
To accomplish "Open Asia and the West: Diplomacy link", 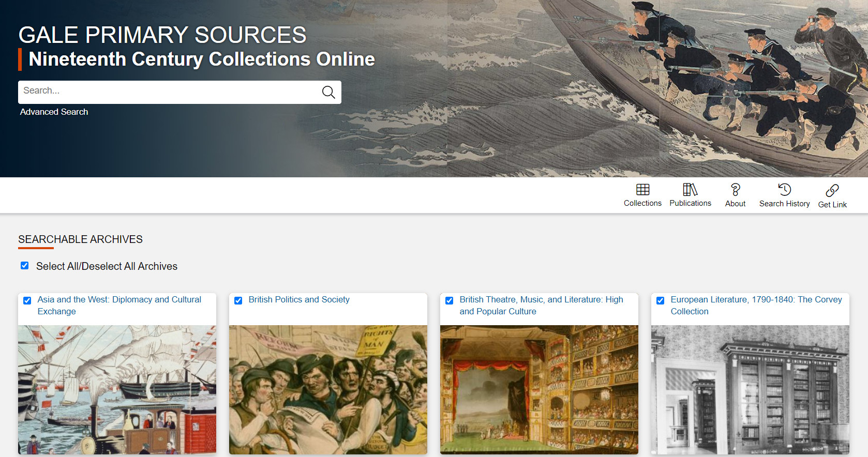I will [119, 306].
